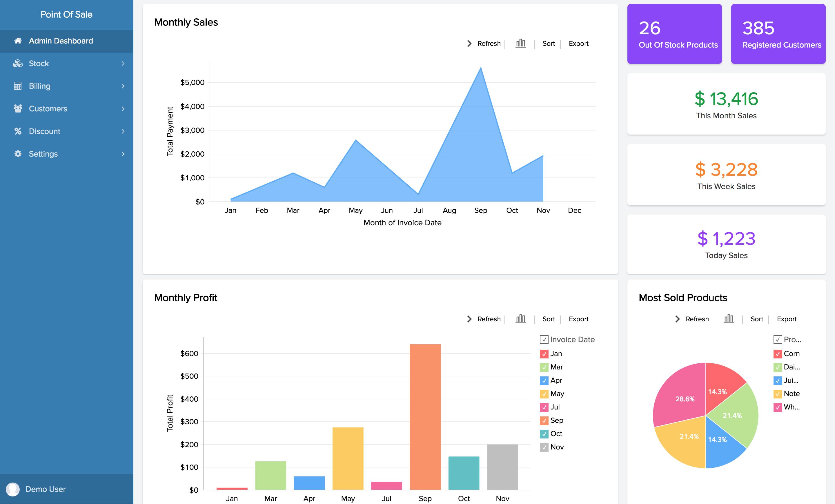Image resolution: width=835 pixels, height=504 pixels.
Task: Expand the Stock submenu chevron
Action: [x=123, y=64]
